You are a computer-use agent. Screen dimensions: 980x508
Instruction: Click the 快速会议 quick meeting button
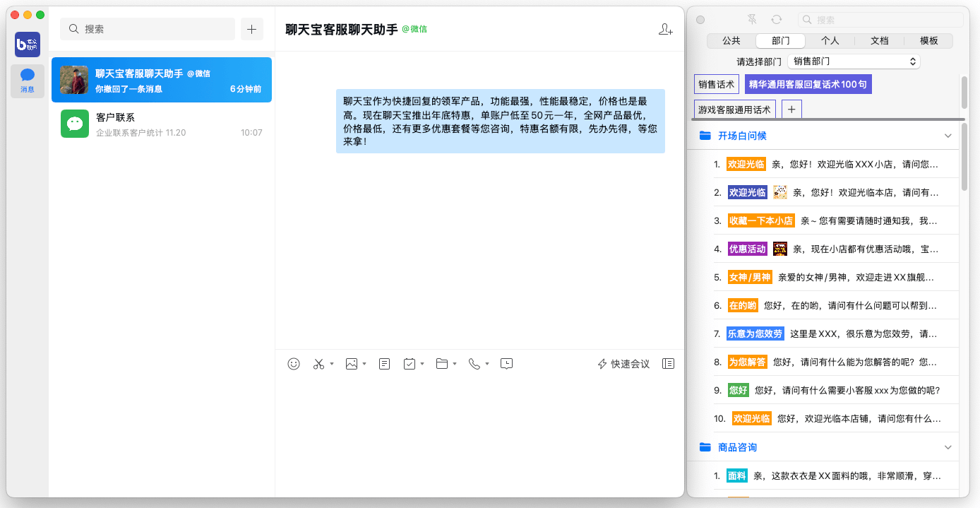[x=623, y=364]
